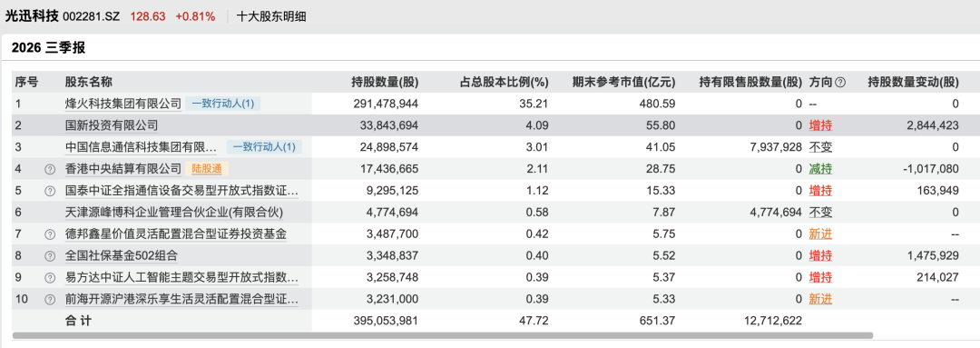The width and height of the screenshot is (980, 348).
Task: Click 占总股本比例(%) column header
Action: tap(505, 82)
